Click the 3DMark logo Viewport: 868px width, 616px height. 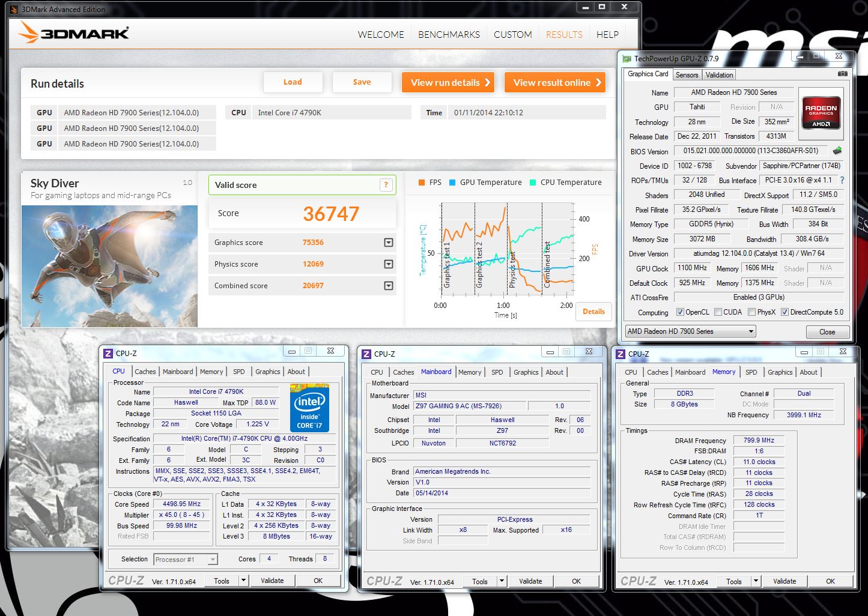74,32
